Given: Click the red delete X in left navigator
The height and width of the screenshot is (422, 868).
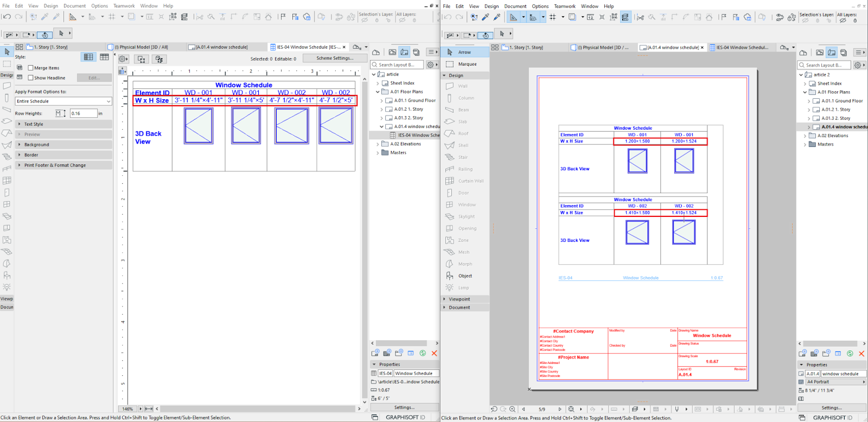Looking at the screenshot, I should (434, 353).
